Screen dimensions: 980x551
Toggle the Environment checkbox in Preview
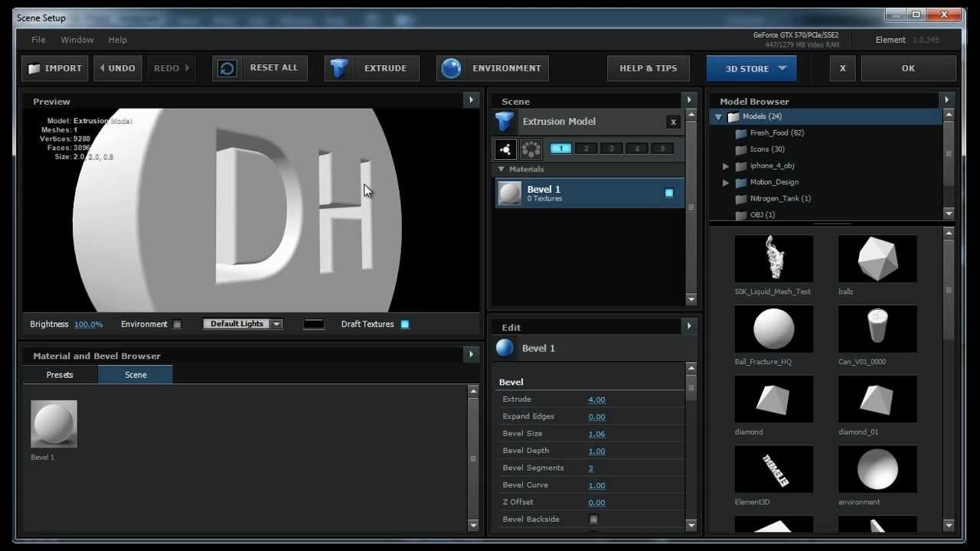coord(177,324)
